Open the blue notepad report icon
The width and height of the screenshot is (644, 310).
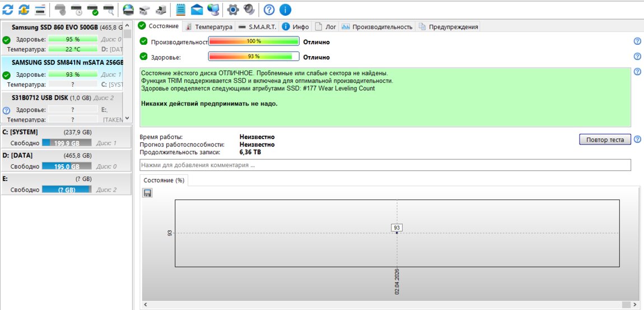181,9
